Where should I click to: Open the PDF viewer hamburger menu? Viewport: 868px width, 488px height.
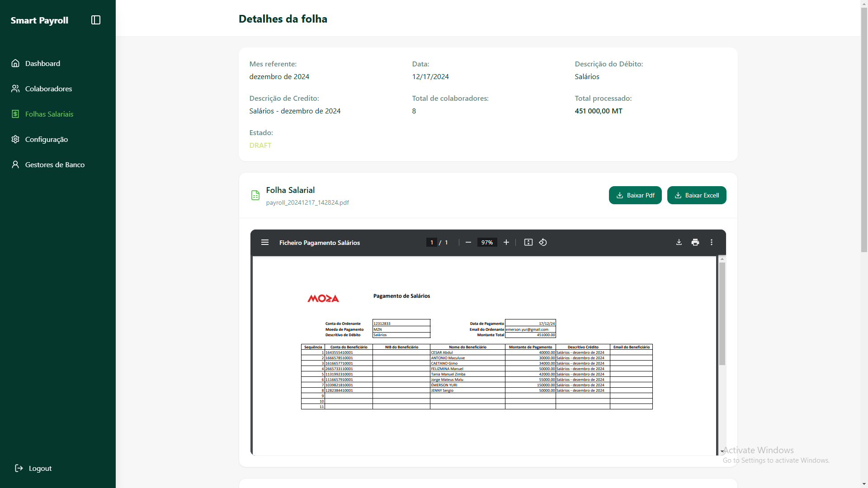tap(265, 243)
